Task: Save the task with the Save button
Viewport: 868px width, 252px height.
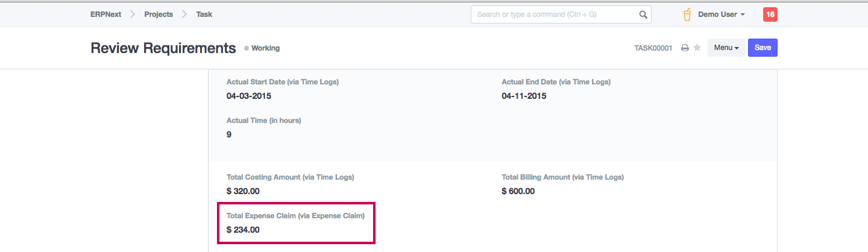Action: 763,48
